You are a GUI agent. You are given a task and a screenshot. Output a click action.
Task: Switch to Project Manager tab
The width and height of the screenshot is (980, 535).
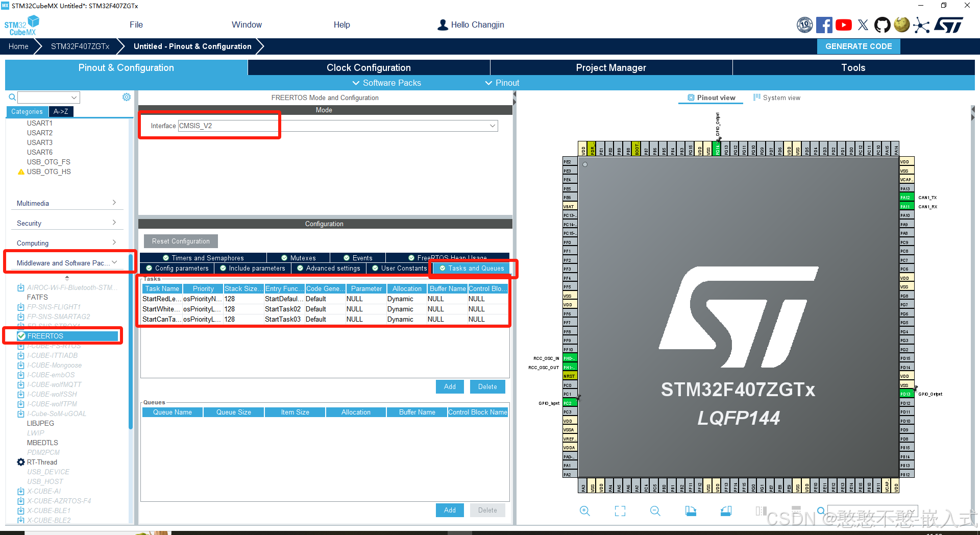(x=611, y=67)
